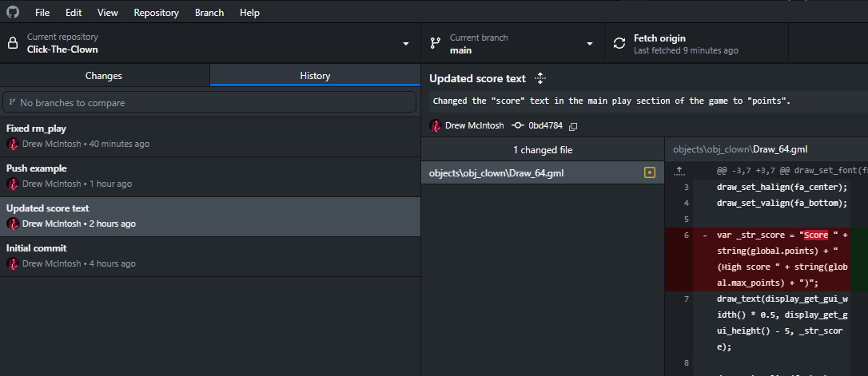Click line number 3 in the diff

pos(687,187)
